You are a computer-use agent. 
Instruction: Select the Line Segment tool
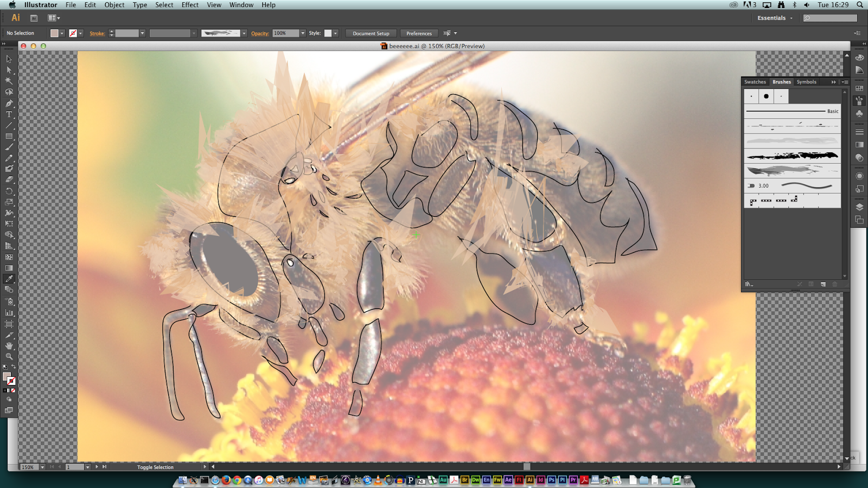[x=9, y=125]
